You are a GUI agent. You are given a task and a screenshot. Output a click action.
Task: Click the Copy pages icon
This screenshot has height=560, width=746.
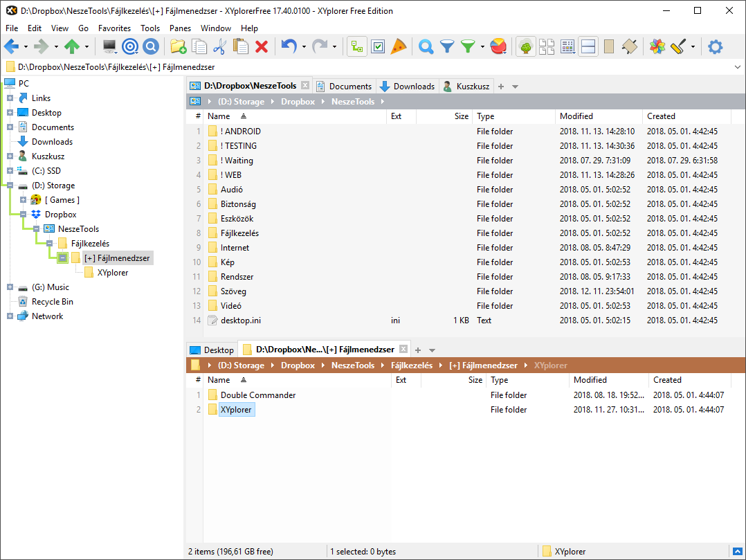click(x=199, y=46)
